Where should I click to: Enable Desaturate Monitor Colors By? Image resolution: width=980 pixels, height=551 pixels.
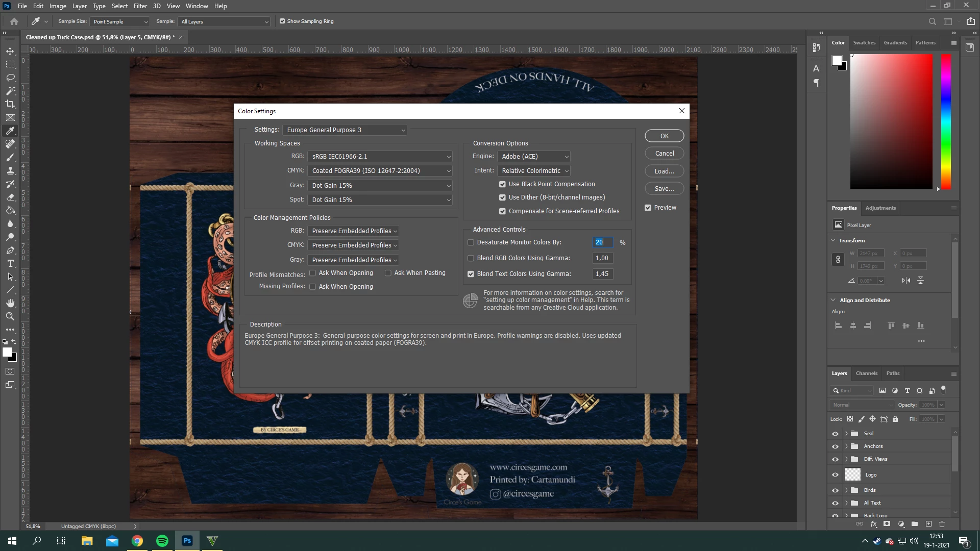click(471, 242)
